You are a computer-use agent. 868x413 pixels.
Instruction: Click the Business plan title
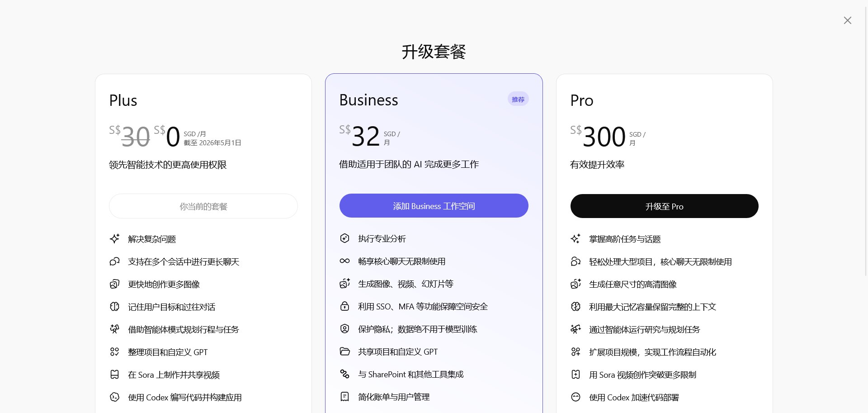pyautogui.click(x=368, y=100)
